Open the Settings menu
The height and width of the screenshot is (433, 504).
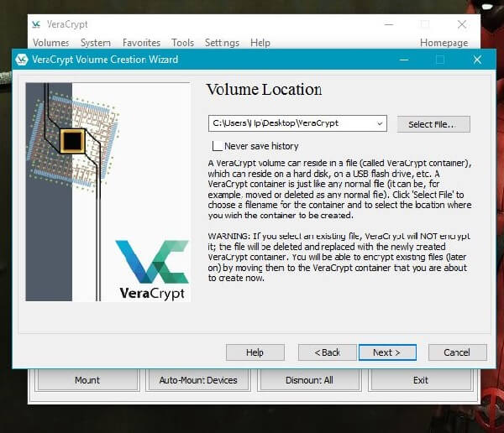tap(222, 43)
